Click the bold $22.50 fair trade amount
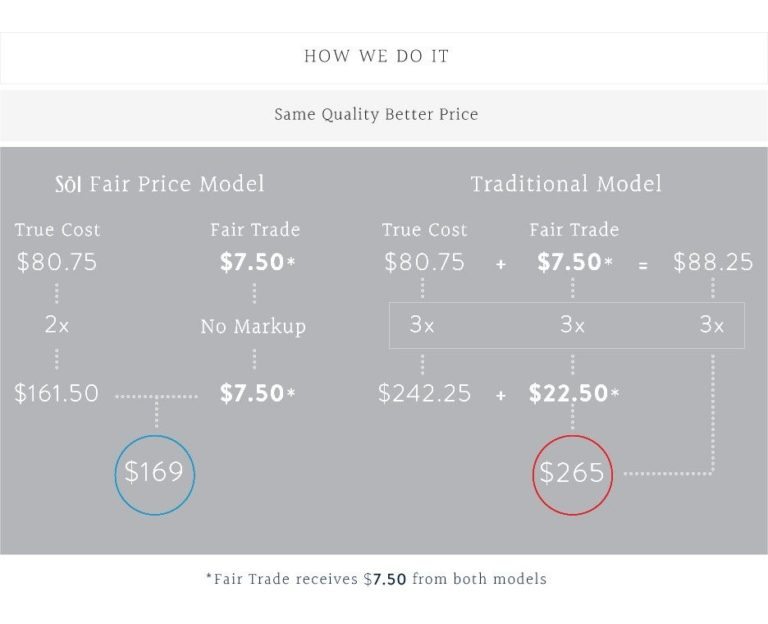Image resolution: width=768 pixels, height=624 pixels. [x=574, y=393]
